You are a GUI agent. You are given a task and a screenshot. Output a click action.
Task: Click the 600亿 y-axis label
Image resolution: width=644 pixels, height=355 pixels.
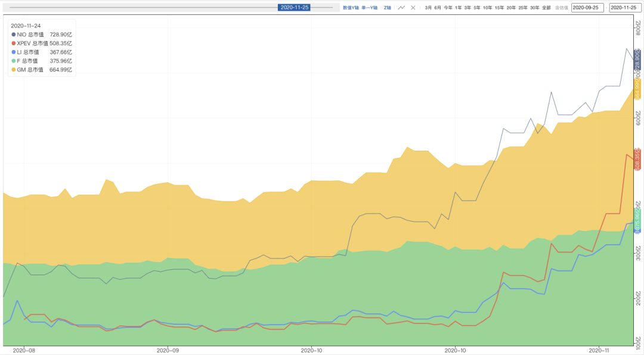tap(638, 118)
